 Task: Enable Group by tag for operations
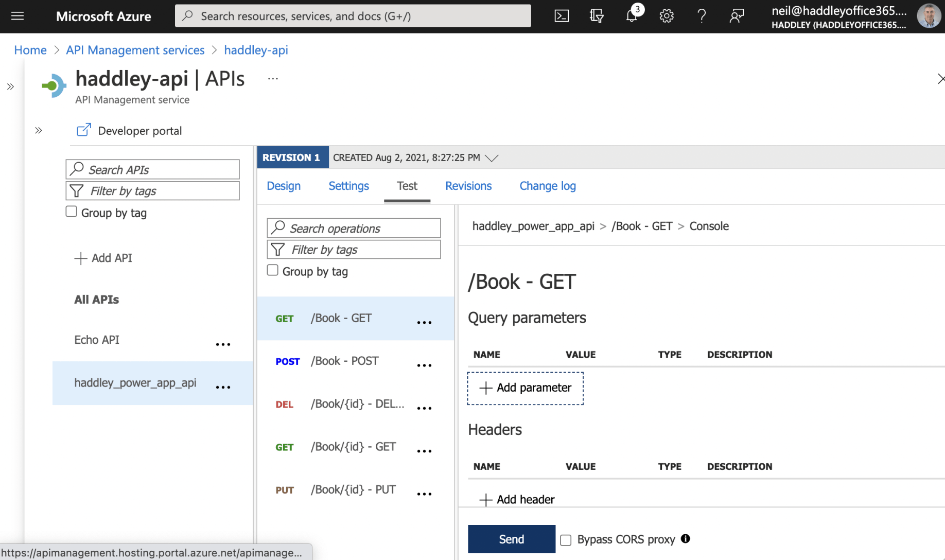pos(273,271)
